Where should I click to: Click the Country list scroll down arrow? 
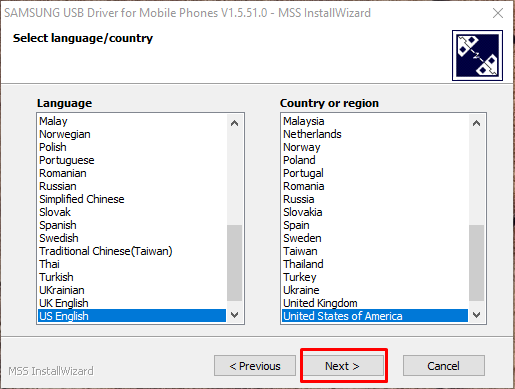[x=476, y=315]
